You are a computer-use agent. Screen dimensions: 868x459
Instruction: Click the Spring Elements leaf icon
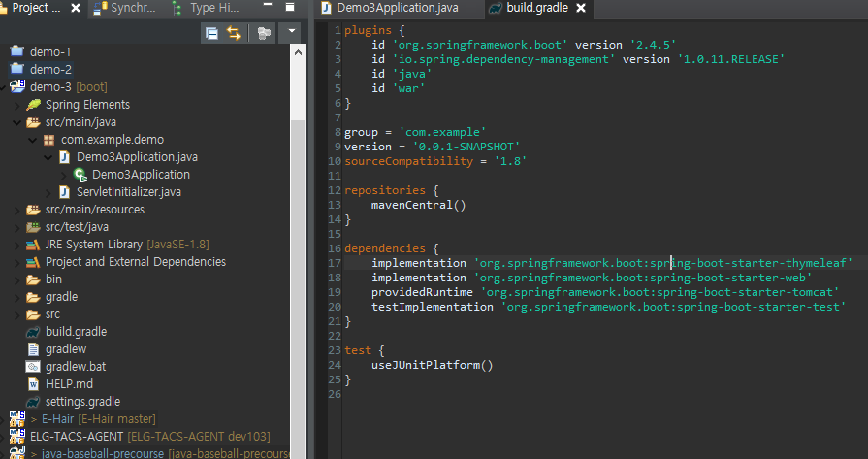coord(33,104)
